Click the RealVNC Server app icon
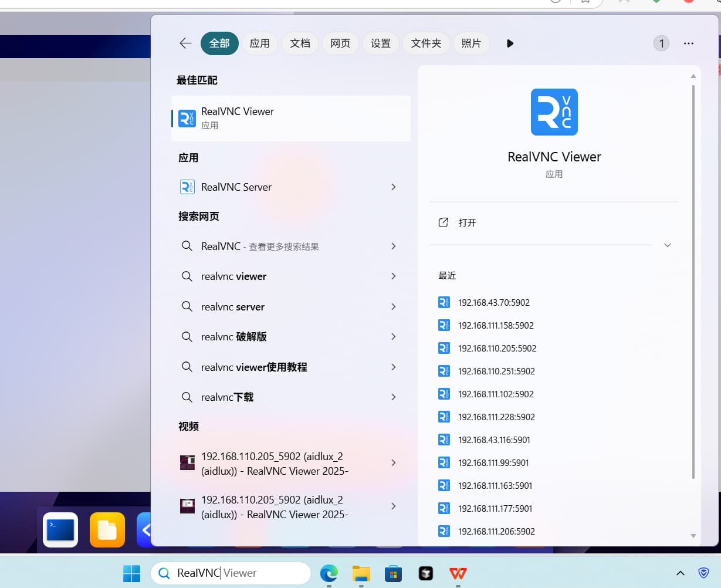Image resolution: width=721 pixels, height=588 pixels. [187, 187]
